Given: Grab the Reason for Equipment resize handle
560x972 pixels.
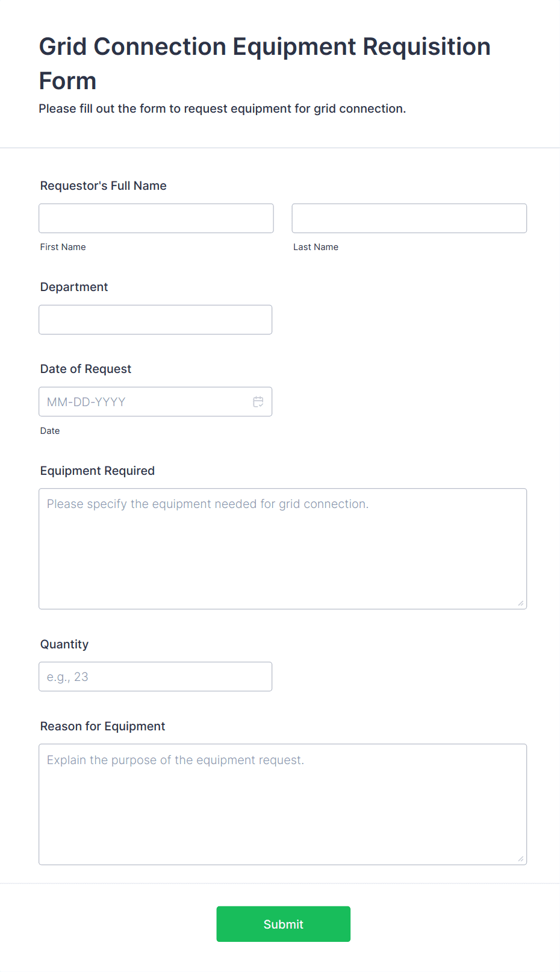Looking at the screenshot, I should 521,859.
